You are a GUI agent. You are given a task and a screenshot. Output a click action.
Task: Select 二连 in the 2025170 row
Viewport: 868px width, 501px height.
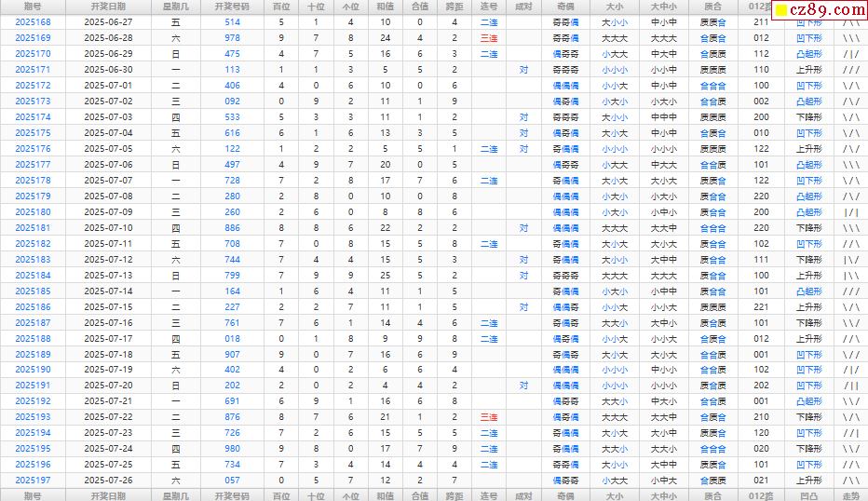(x=489, y=54)
